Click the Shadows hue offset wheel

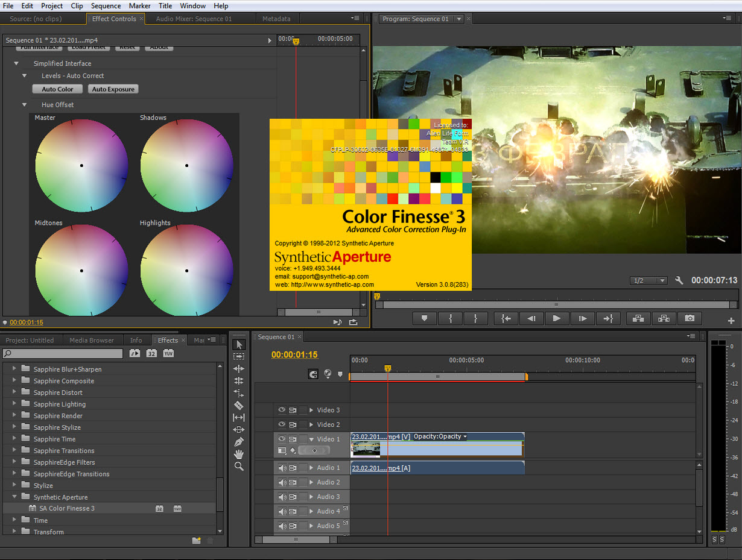click(x=187, y=165)
